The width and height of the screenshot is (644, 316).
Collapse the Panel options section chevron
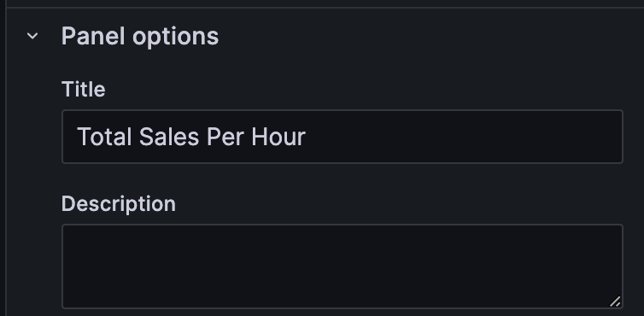tap(32, 36)
